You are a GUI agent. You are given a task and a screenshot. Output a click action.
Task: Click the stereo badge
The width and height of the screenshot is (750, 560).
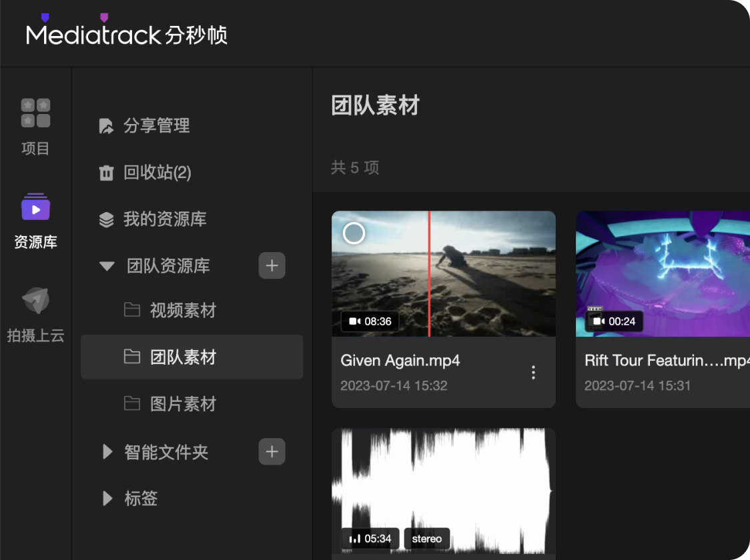426,539
